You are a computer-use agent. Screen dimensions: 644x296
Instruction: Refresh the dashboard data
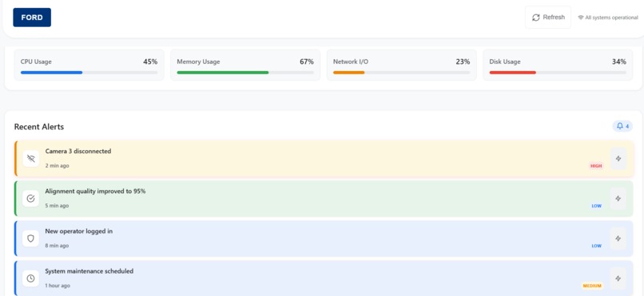(x=548, y=18)
